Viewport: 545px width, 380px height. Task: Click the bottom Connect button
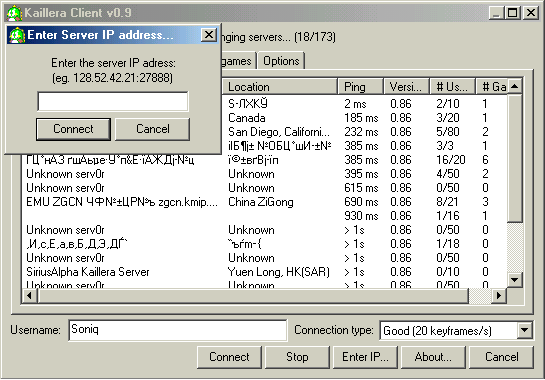click(x=229, y=357)
